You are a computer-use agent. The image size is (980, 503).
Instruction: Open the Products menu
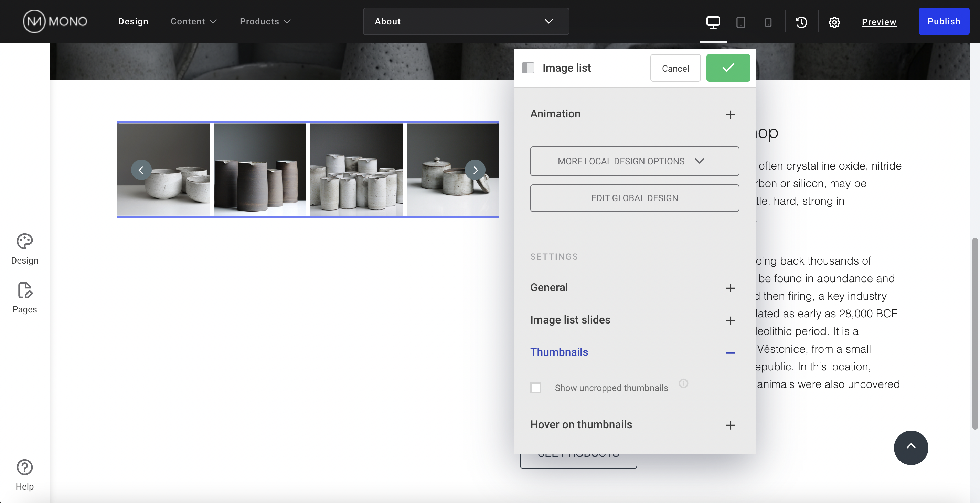click(x=265, y=21)
